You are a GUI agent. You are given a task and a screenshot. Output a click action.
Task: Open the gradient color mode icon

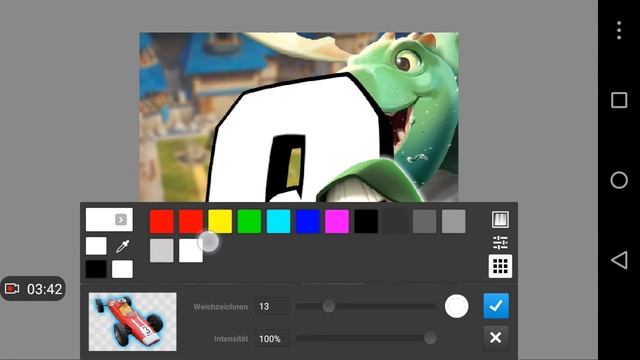[500, 220]
